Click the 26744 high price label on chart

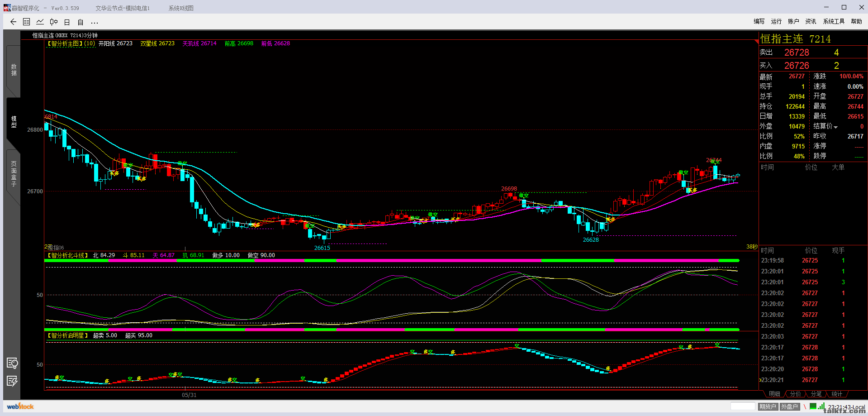(x=714, y=160)
